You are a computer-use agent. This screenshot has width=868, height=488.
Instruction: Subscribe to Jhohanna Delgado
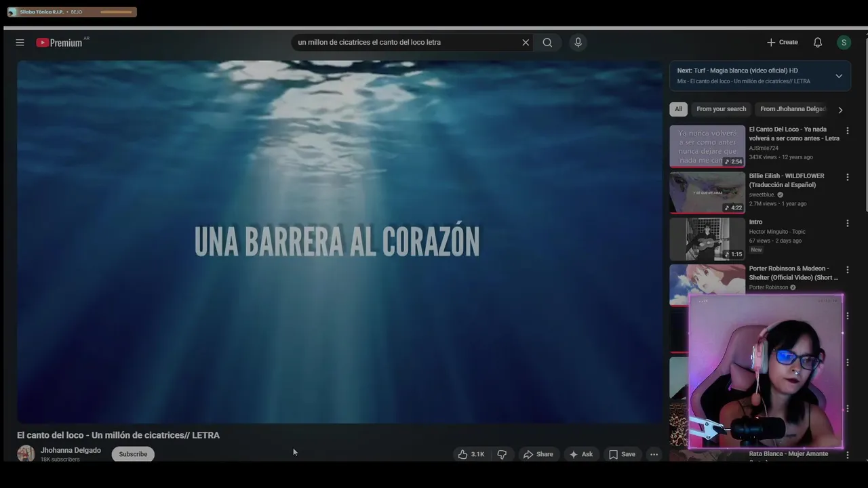click(133, 454)
